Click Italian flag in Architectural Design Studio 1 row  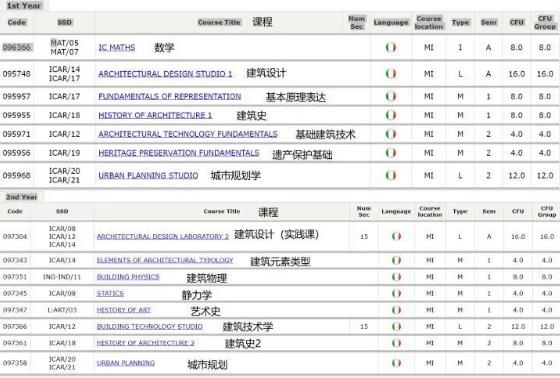(391, 74)
